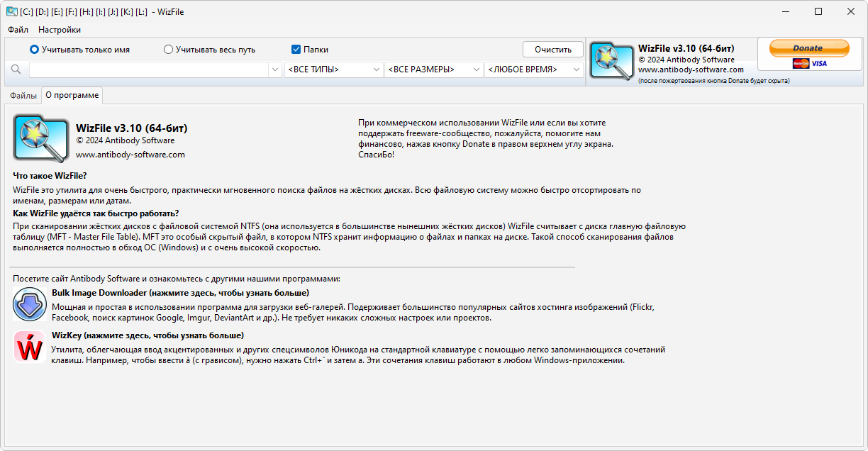
Task: Switch to the "Файлы" tab
Action: [x=23, y=95]
